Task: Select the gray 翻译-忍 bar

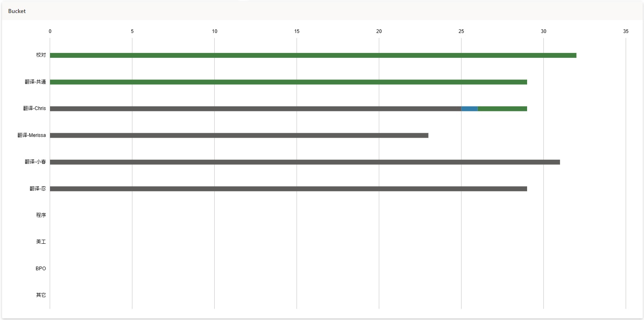Action: (x=288, y=189)
